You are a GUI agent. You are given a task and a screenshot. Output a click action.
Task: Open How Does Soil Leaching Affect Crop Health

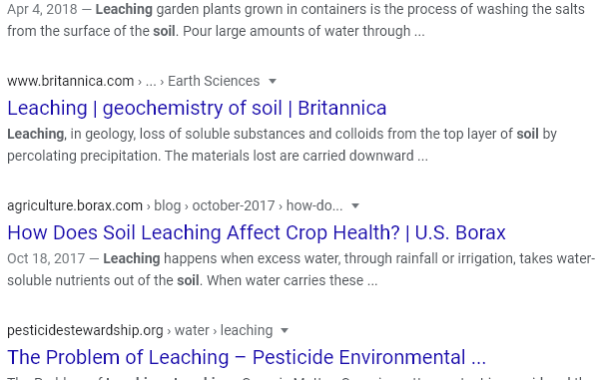pos(256,233)
